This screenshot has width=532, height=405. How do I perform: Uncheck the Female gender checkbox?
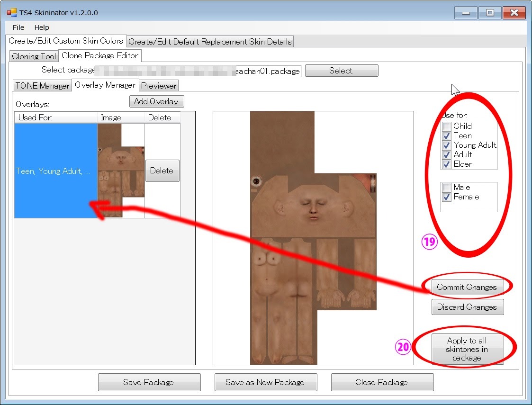447,197
